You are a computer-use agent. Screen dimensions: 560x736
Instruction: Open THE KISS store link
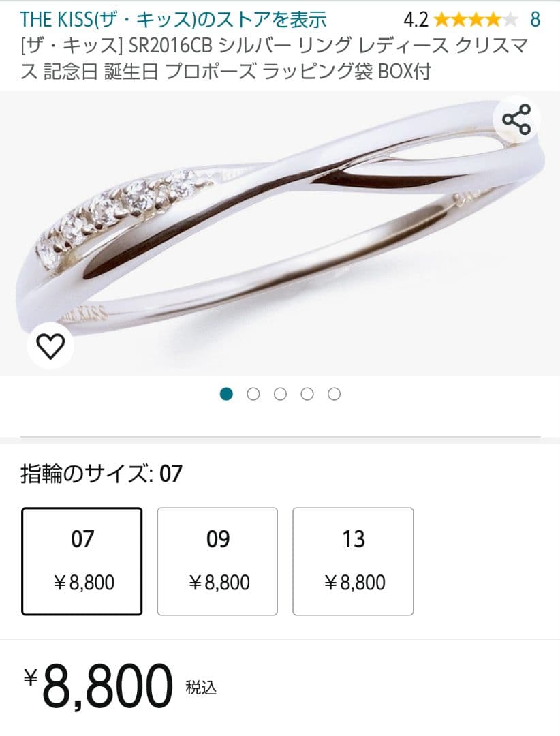tap(173, 19)
